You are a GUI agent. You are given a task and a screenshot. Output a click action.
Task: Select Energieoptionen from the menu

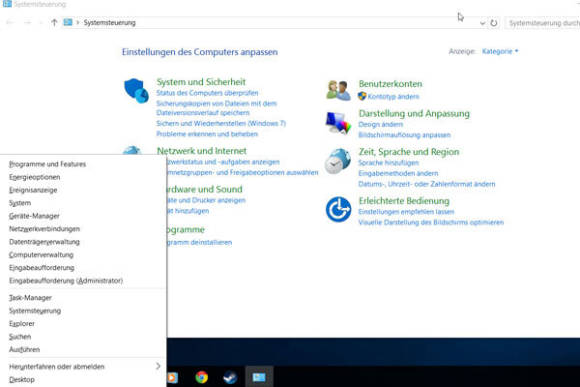point(34,177)
